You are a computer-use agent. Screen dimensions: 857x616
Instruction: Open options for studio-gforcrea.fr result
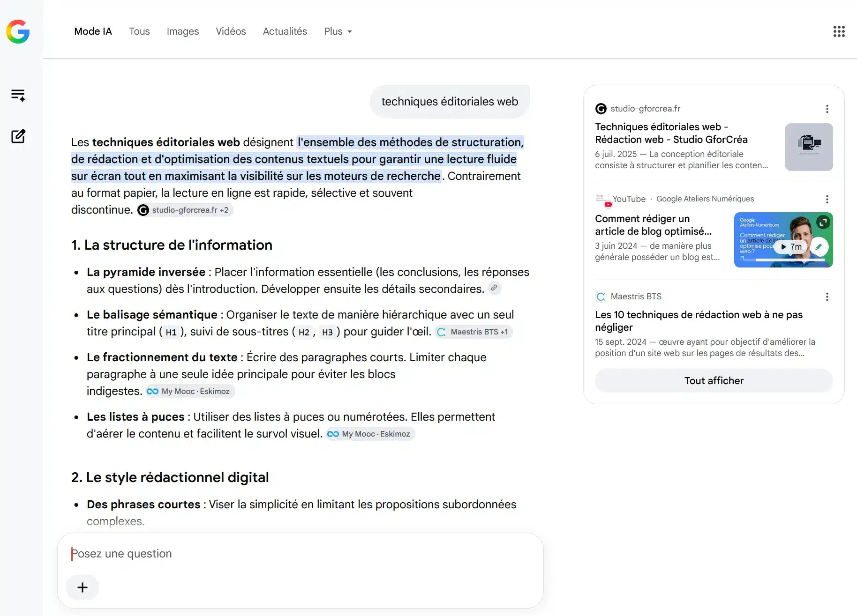pyautogui.click(x=827, y=109)
